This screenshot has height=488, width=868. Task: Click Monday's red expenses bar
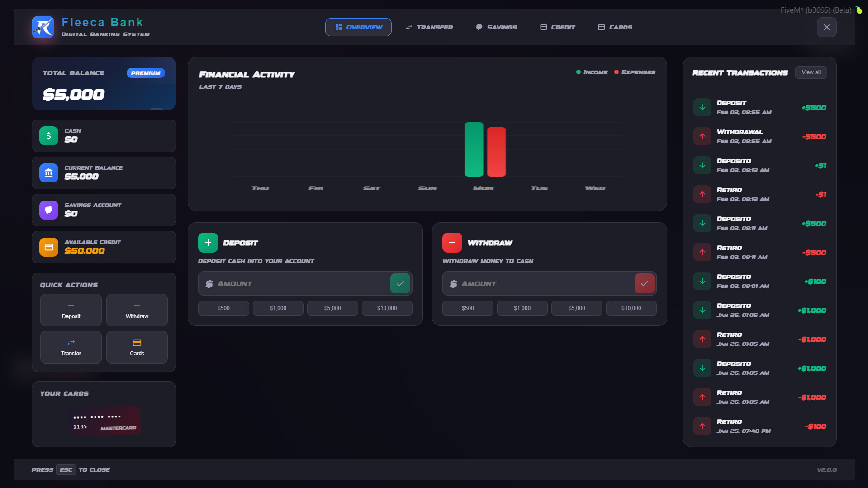point(496,152)
